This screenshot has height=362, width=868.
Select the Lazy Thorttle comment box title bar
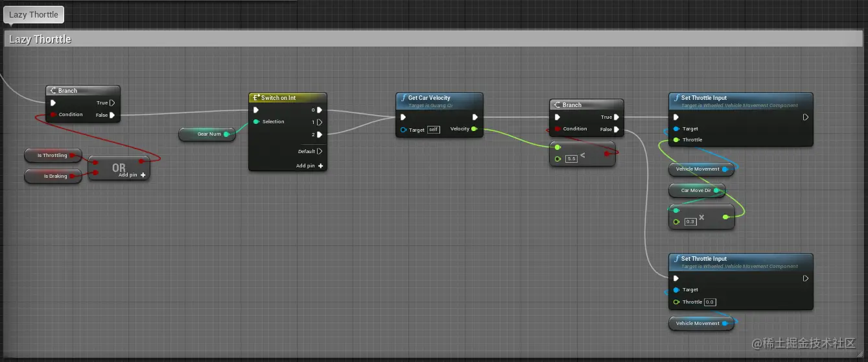[434, 39]
